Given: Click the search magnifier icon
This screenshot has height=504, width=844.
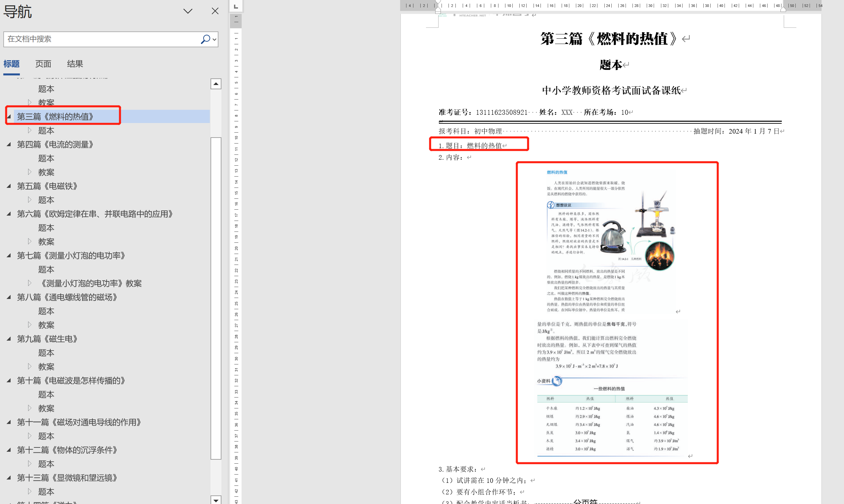Looking at the screenshot, I should [205, 39].
